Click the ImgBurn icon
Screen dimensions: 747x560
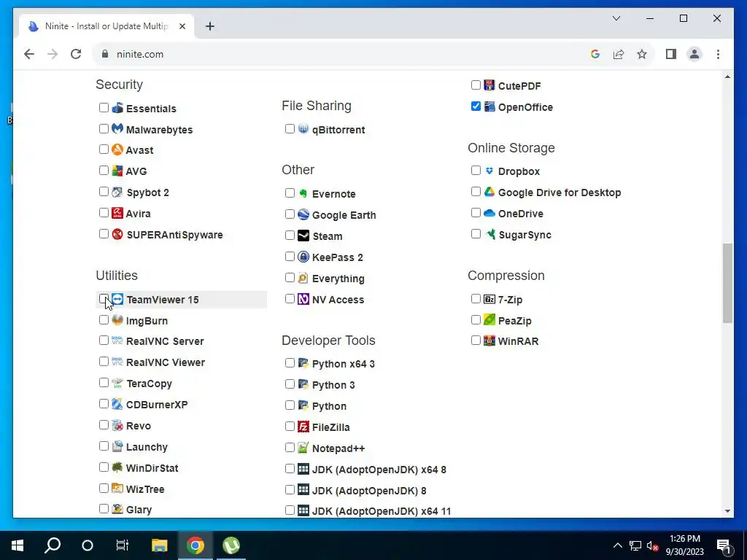(x=117, y=320)
